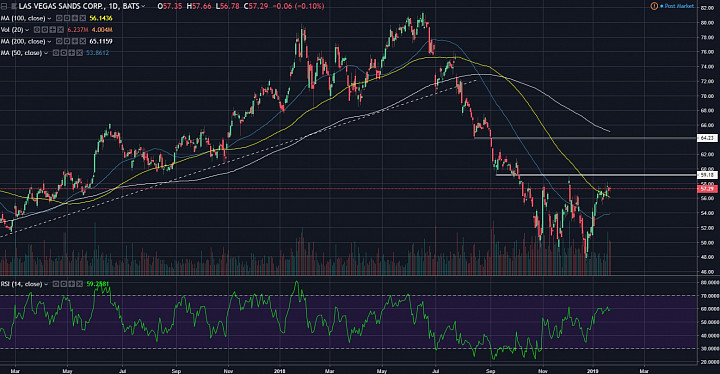The image size is (720, 374).
Task: Remove the Vol (20) indicator
Action: coord(61,29)
